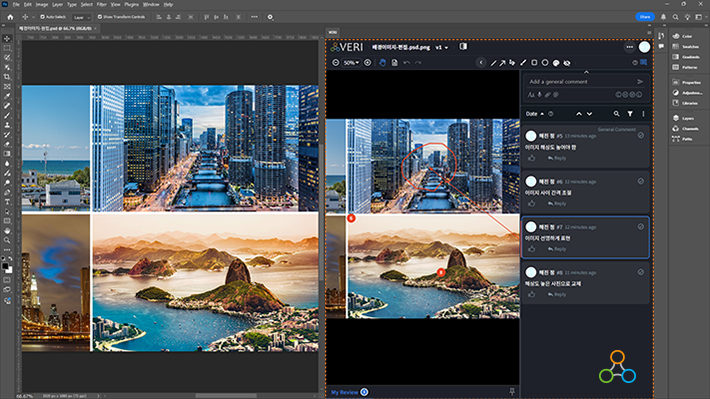Open the 50% zoom level dropdown

click(x=351, y=62)
